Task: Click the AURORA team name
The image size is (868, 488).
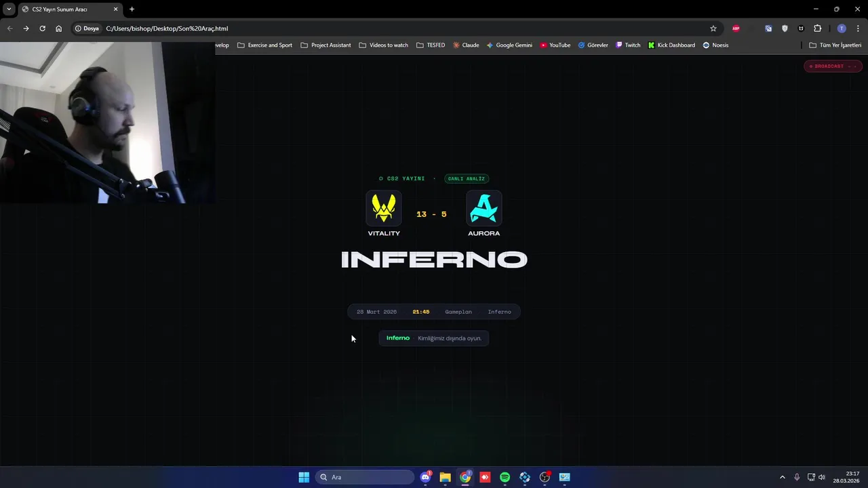Action: [x=484, y=233]
